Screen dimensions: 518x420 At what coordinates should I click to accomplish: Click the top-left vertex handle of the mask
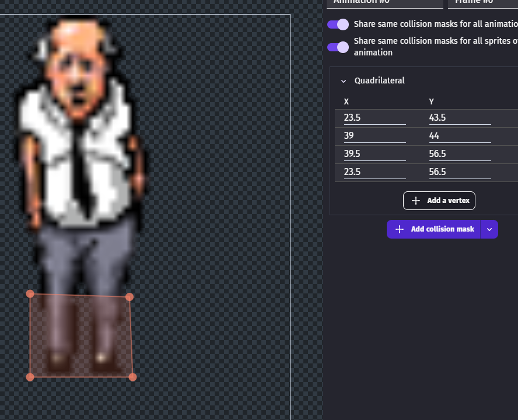(x=30, y=293)
